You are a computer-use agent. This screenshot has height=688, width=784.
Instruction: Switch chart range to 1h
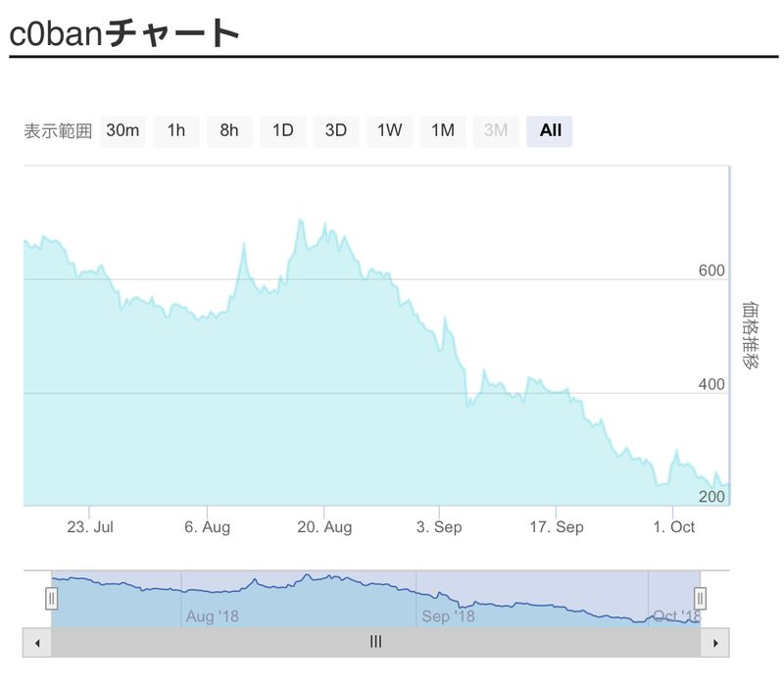coord(176,130)
